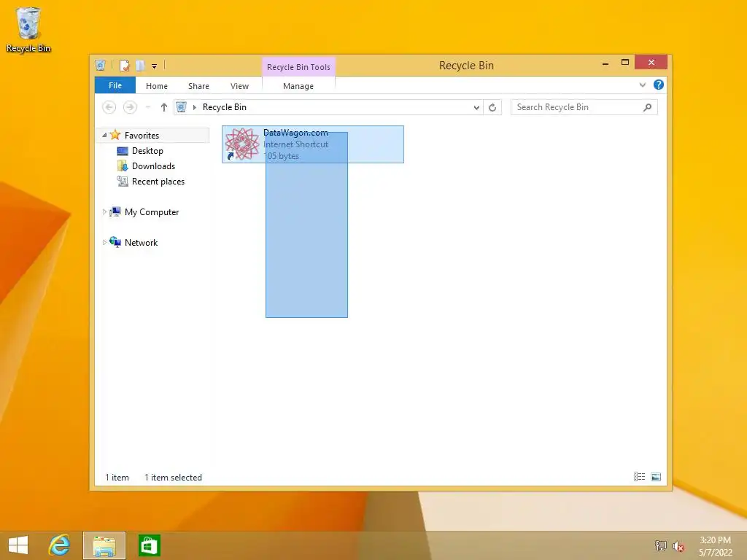Expand the My Computer tree node
This screenshot has height=560, width=747.
104,212
